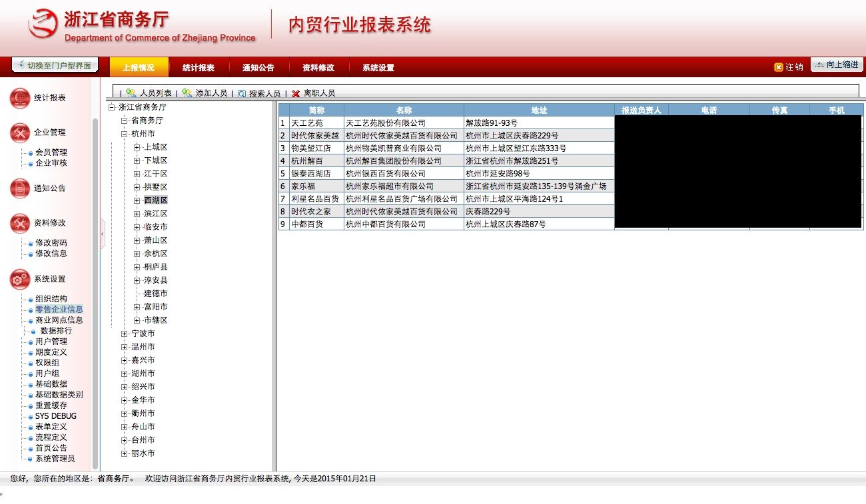The image size is (866, 504).
Task: Open SYS DEBUG in sidebar
Action: pos(56,416)
